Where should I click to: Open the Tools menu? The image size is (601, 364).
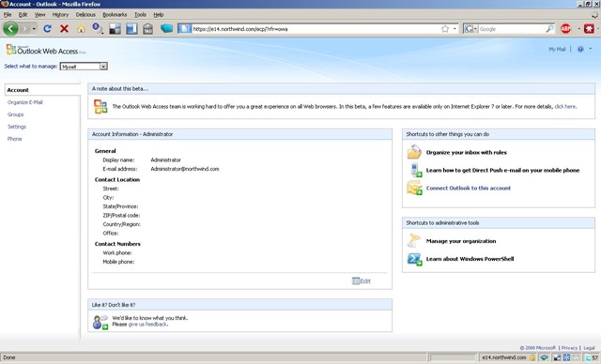point(140,15)
